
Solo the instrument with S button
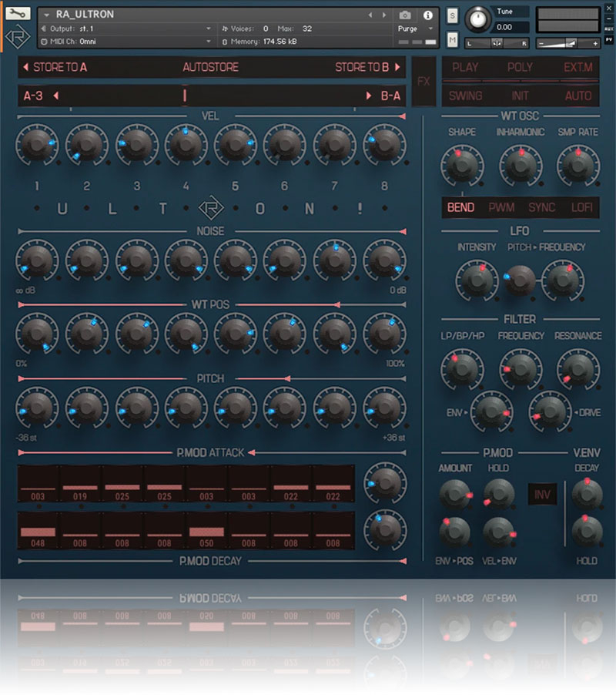(452, 15)
